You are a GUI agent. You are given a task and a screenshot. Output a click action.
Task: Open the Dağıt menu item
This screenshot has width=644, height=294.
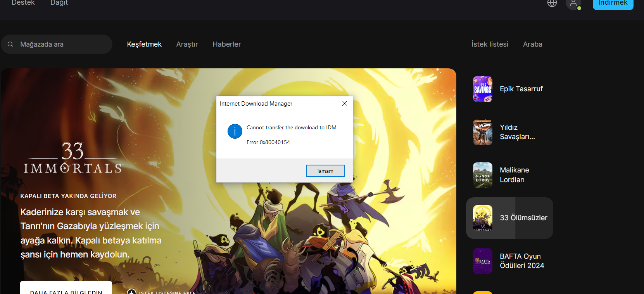(59, 3)
